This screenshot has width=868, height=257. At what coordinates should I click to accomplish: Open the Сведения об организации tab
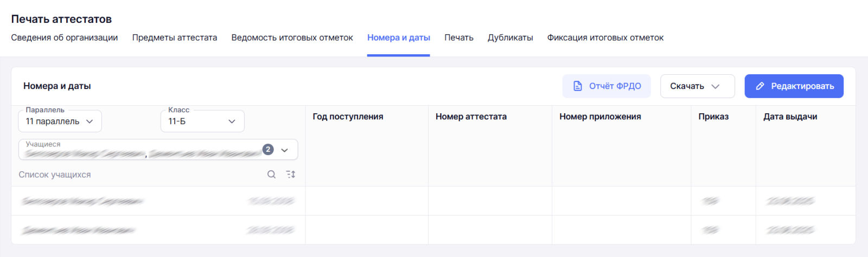coord(64,37)
